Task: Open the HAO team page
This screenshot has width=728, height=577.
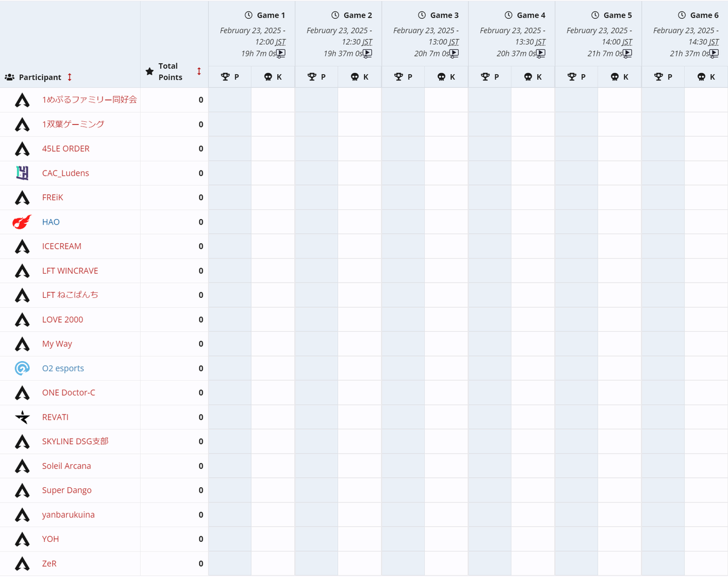Action: (x=51, y=222)
